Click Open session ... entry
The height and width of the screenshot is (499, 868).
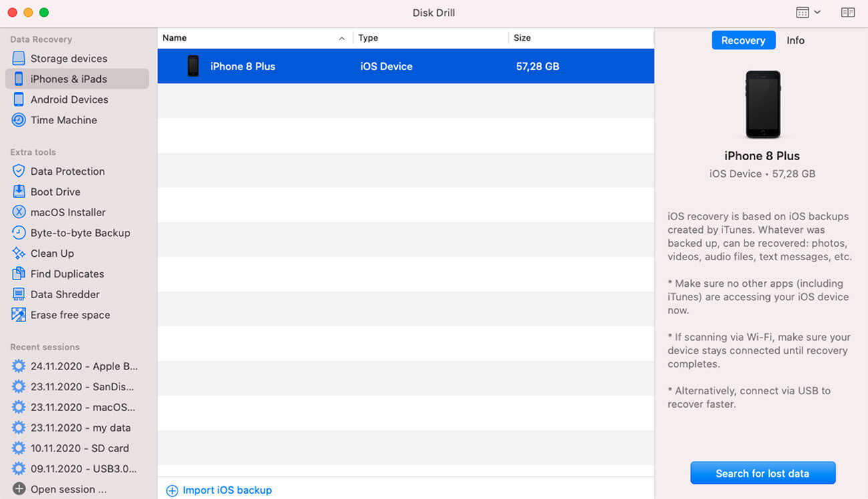tap(68, 489)
